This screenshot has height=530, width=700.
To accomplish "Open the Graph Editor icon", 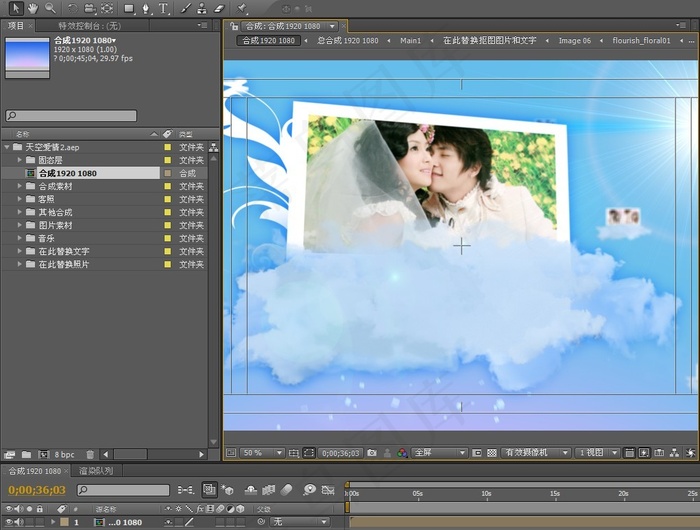I will 328,490.
